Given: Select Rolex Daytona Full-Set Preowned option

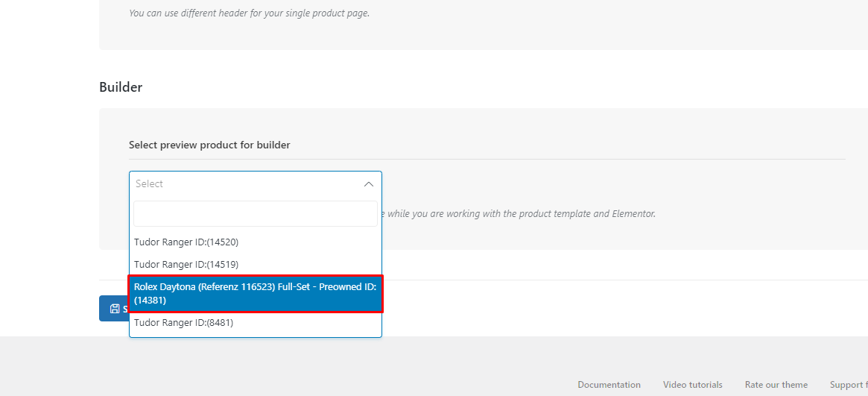Looking at the screenshot, I should point(256,294).
